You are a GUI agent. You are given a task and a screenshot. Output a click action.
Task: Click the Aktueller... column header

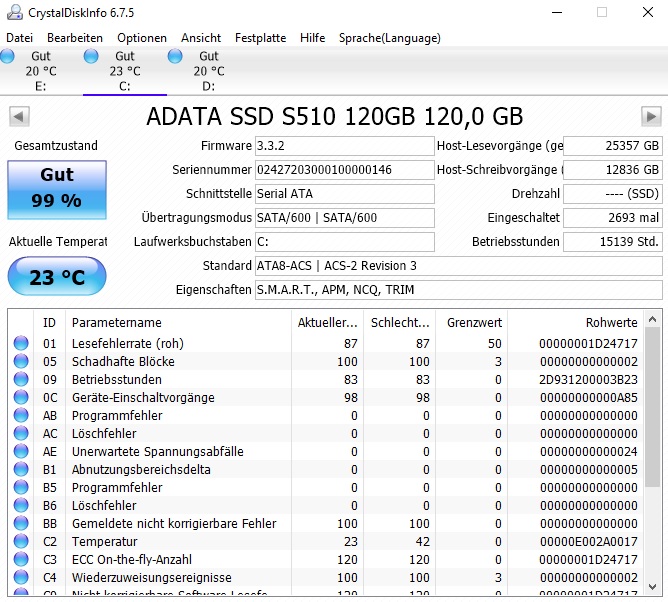[x=327, y=323]
